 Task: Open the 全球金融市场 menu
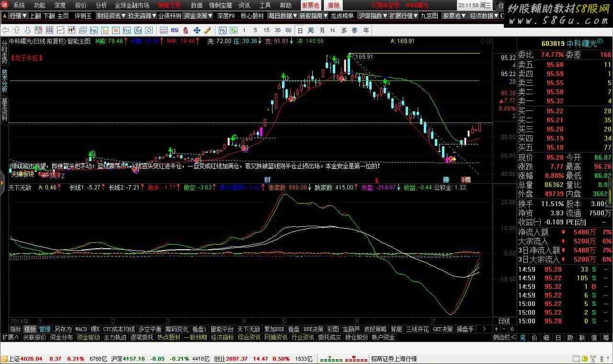point(132,5)
